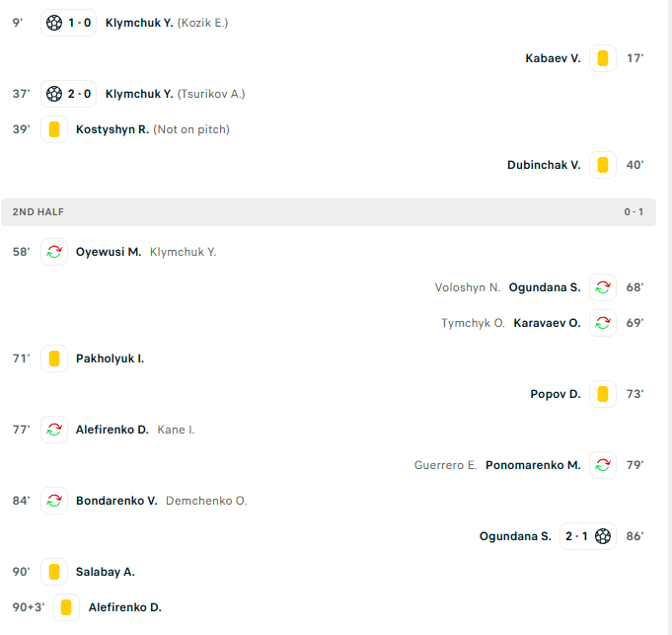Open Guerrero E. substituted player link
This screenshot has width=672, height=635.
pos(445,465)
